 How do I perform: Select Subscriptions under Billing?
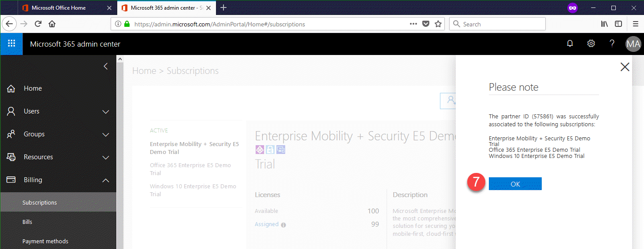point(58,203)
